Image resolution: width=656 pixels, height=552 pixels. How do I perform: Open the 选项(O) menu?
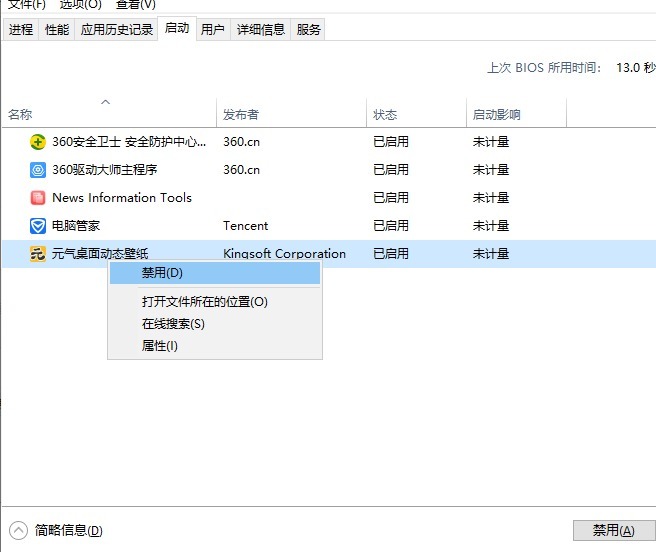click(x=80, y=5)
